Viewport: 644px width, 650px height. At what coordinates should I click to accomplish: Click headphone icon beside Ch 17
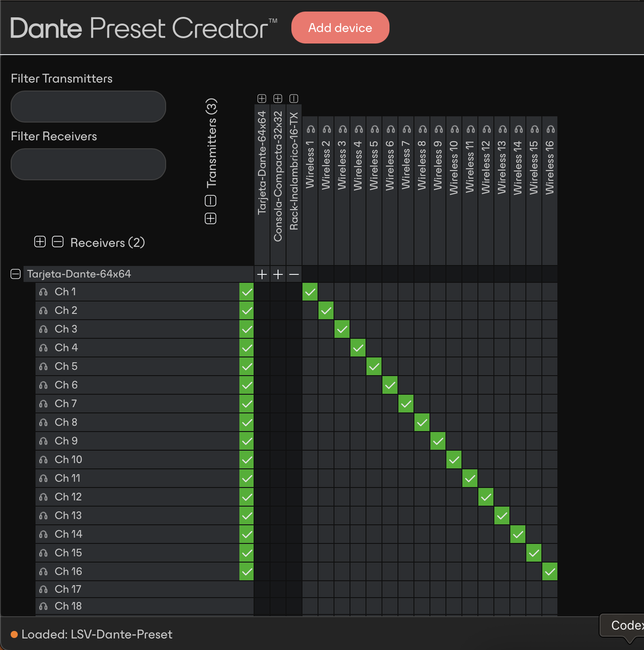point(43,590)
